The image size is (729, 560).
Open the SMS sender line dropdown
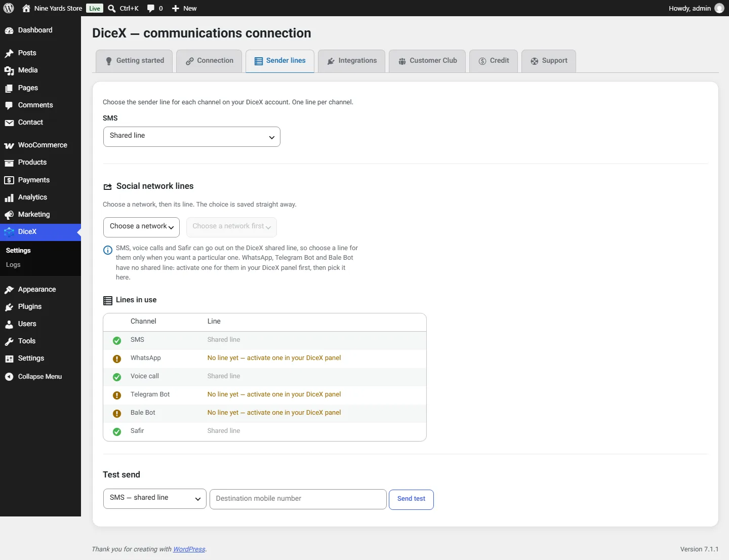[192, 137]
